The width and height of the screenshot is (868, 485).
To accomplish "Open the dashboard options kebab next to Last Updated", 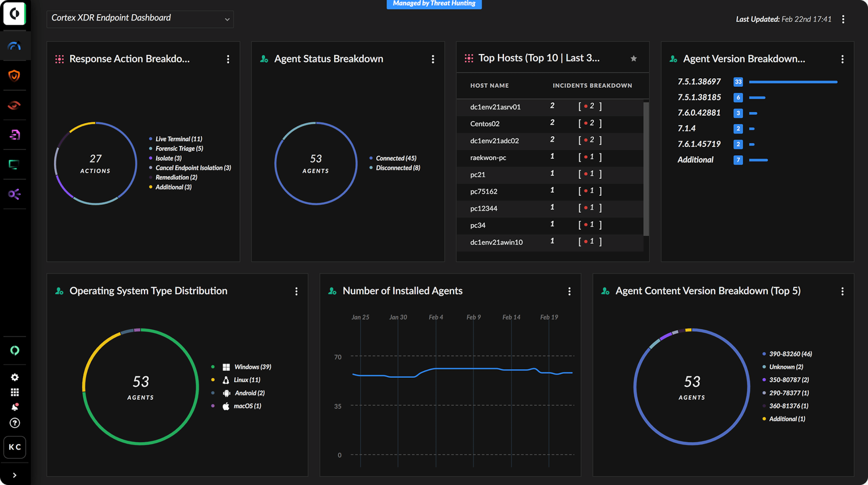I will click(843, 19).
